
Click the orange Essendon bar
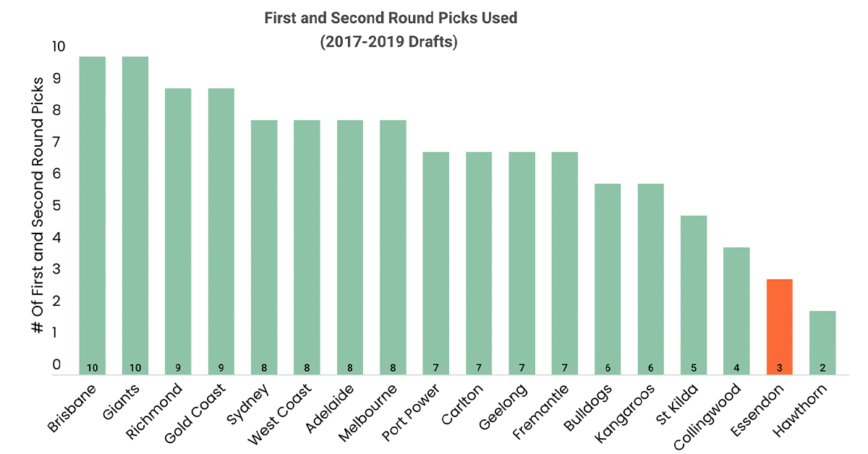point(779,325)
